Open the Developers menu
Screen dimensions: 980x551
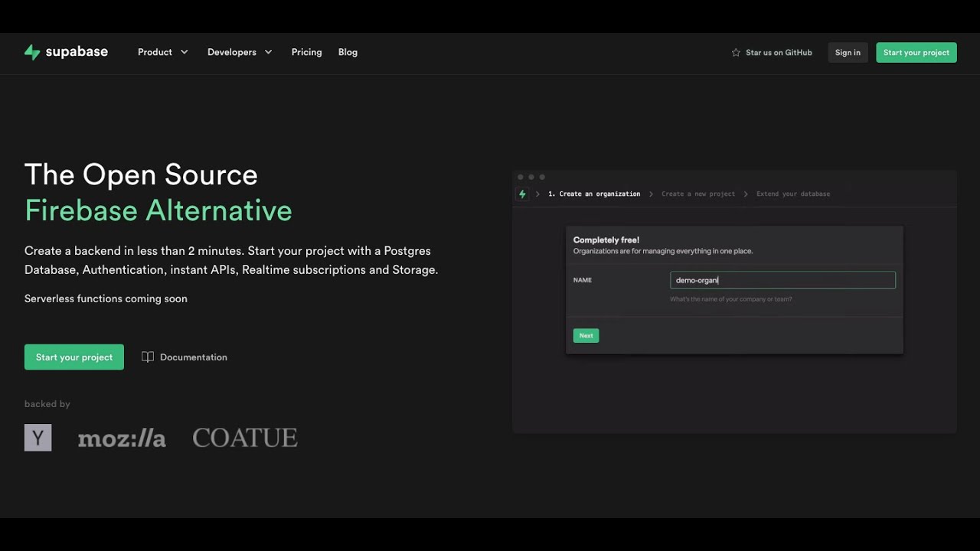click(x=240, y=52)
